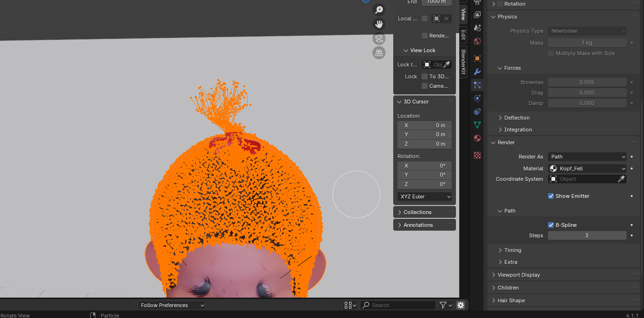The height and width of the screenshot is (318, 644).
Task: Open the XYZ Euler rotation mode dropdown
Action: (425, 196)
